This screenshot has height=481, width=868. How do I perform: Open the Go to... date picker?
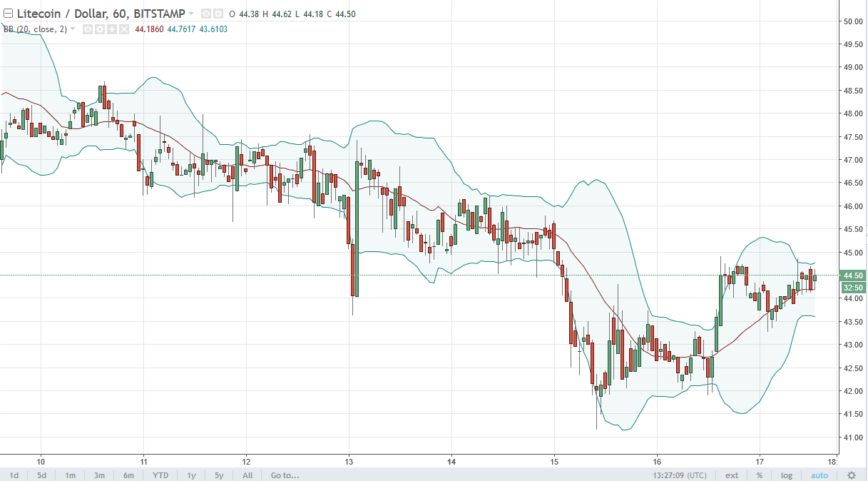coord(285,475)
